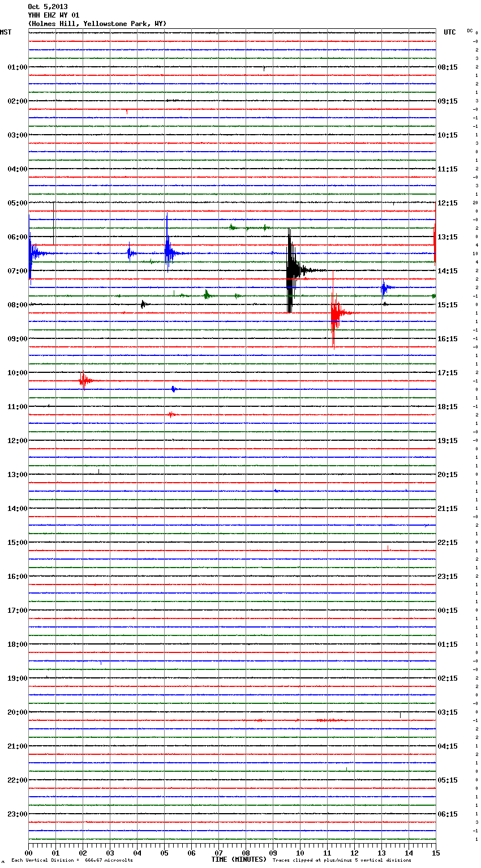Click the 14:15 UTC time label
481x868 pixels.
coord(448,271)
